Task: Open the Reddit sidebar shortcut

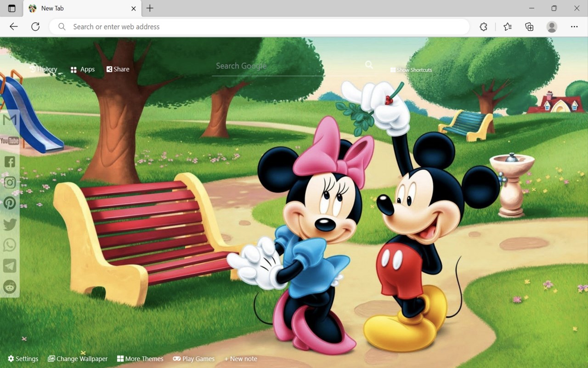Action: tap(10, 287)
